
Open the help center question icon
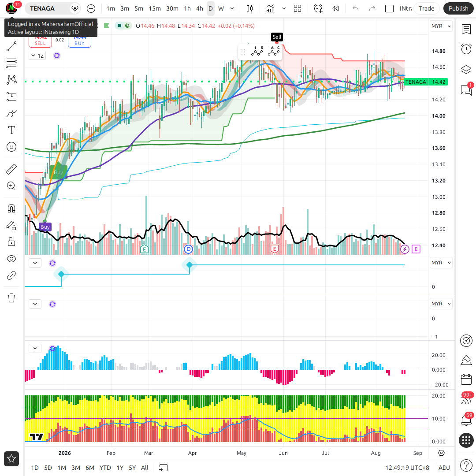coord(466,465)
